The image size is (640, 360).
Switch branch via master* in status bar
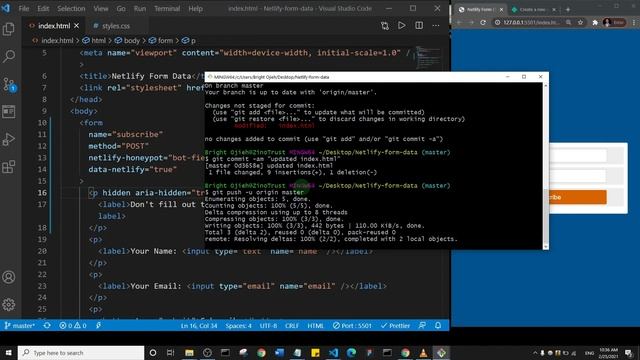(x=20, y=325)
